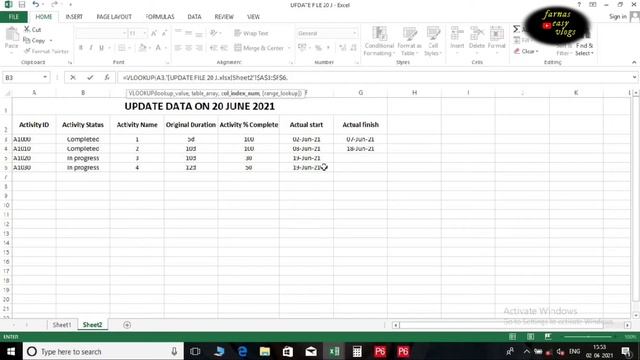640x360 pixels.
Task: Switch to the REVIEW tab
Action: [224, 17]
